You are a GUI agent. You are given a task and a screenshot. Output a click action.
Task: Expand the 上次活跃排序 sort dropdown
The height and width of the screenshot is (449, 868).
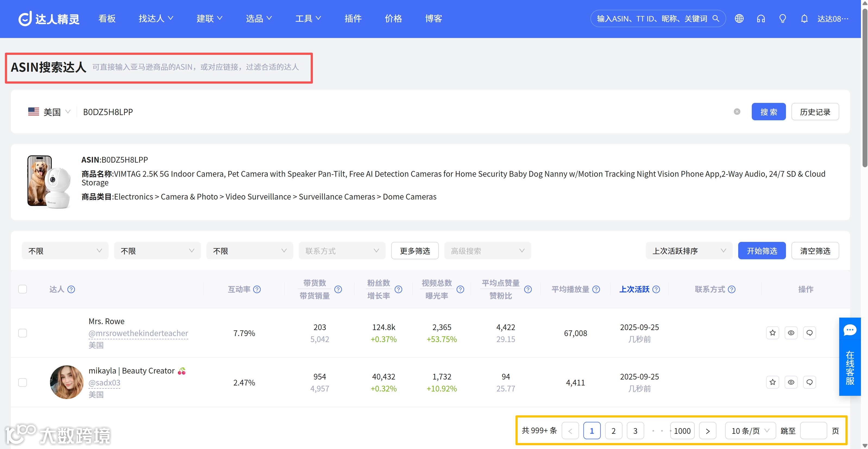pyautogui.click(x=689, y=251)
